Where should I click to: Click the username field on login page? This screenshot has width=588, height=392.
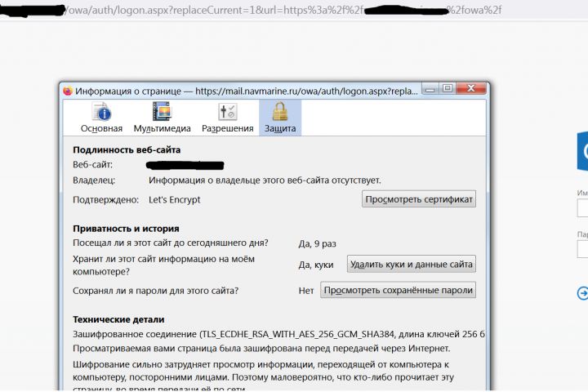point(582,208)
